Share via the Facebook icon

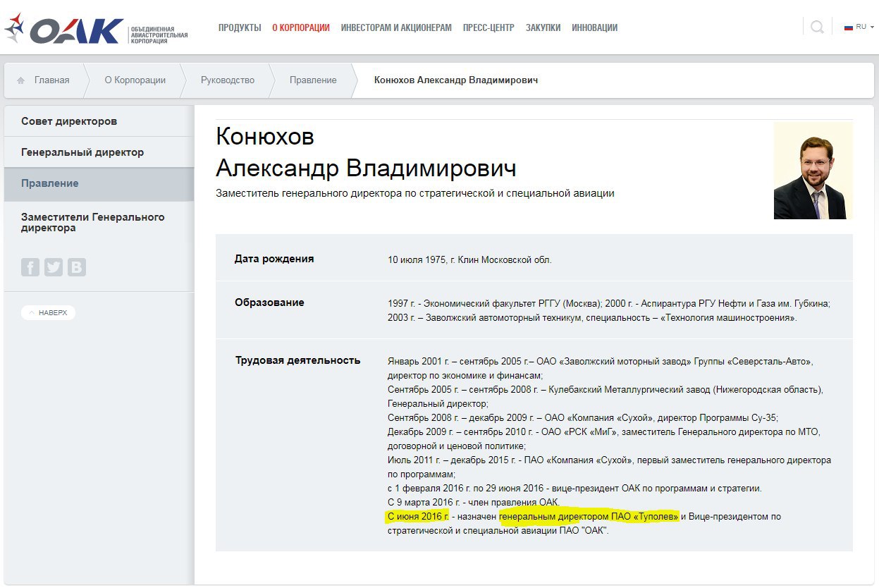click(30, 267)
